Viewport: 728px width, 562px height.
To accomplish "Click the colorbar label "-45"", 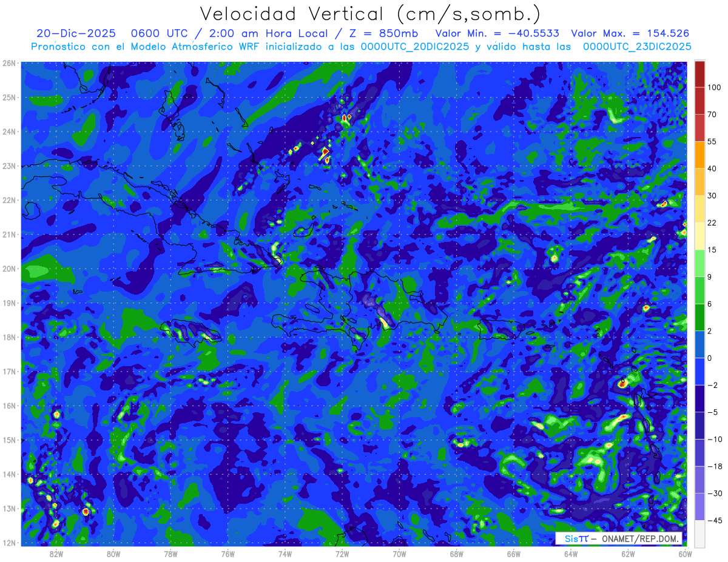I will tap(714, 520).
